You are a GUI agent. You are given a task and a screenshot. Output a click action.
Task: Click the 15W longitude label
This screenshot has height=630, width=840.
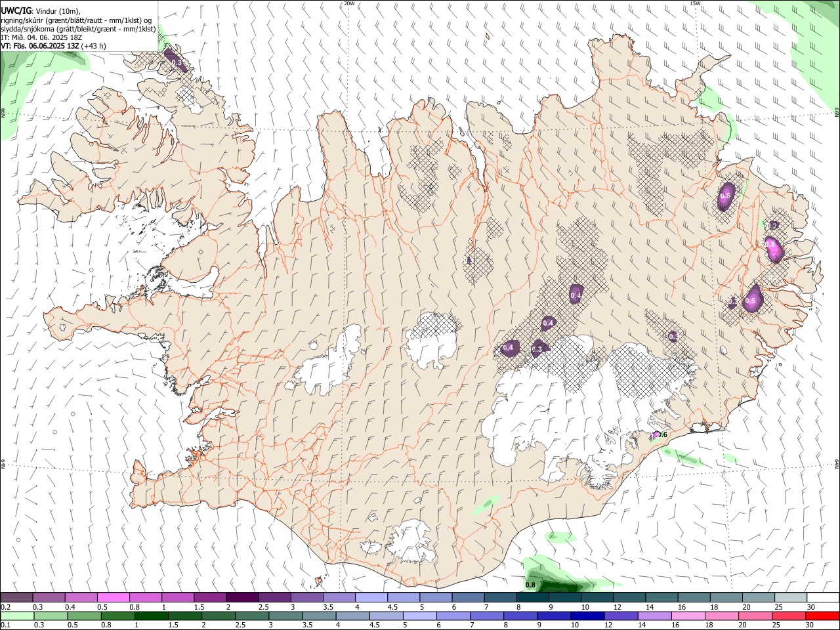tap(695, 3)
